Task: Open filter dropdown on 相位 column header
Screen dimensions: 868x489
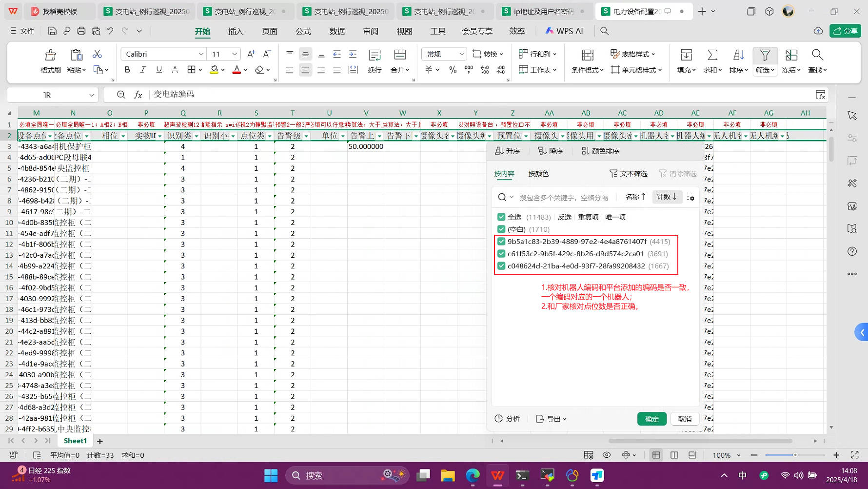Action: tap(123, 136)
